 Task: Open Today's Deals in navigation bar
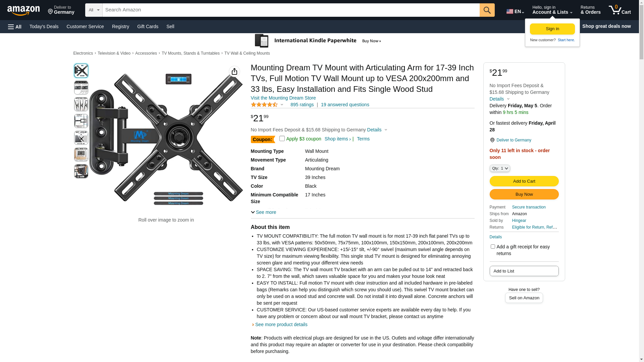coord(44,26)
